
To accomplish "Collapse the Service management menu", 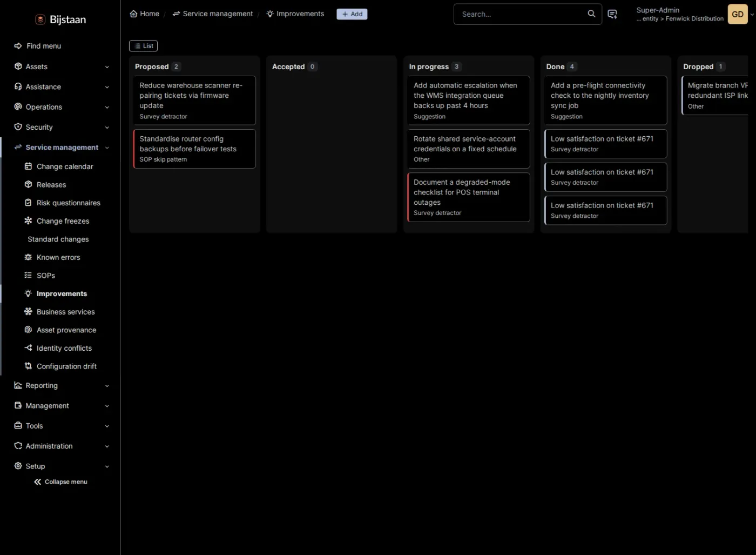I will 60,148.
